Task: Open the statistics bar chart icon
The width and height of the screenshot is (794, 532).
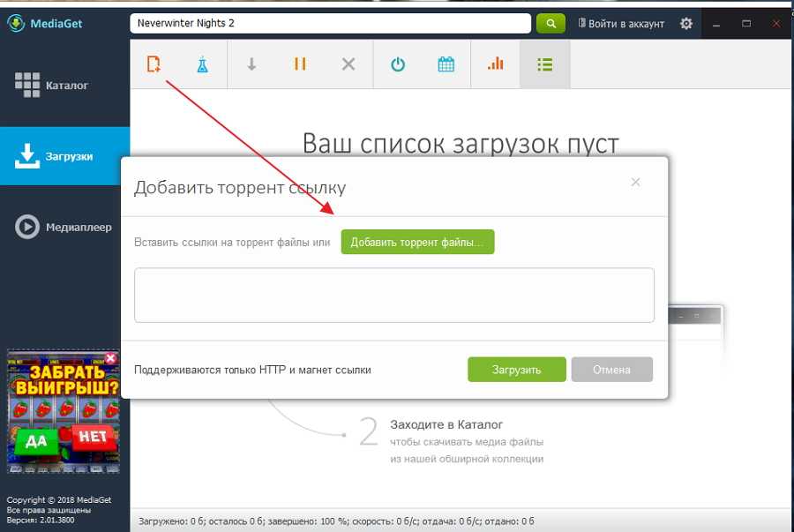Action: pos(495,64)
